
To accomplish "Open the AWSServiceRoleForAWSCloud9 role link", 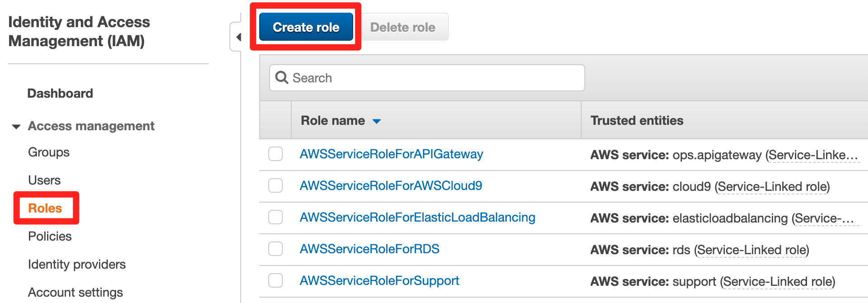I will point(391,186).
